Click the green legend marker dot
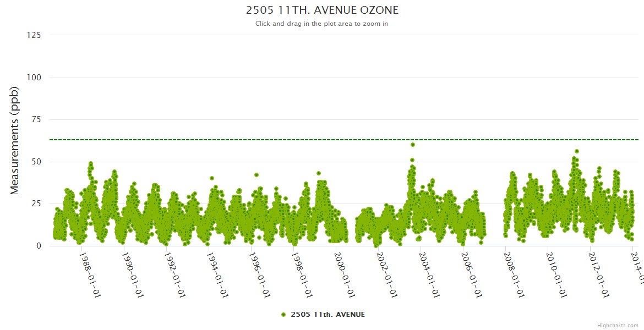644x330 pixels. pos(283,315)
